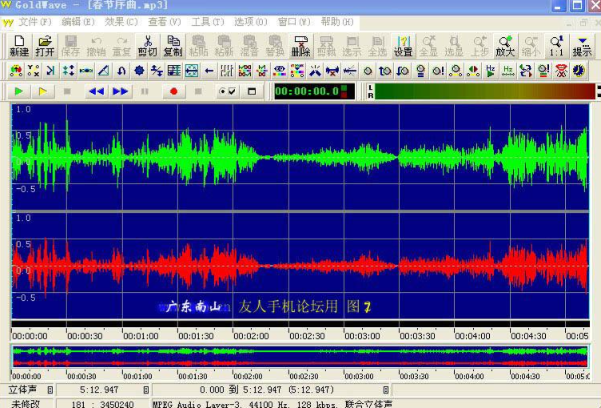The width and height of the screenshot is (601, 408).
Task: Set zoom to 1:1 with magnifier icon
Action: point(555,45)
